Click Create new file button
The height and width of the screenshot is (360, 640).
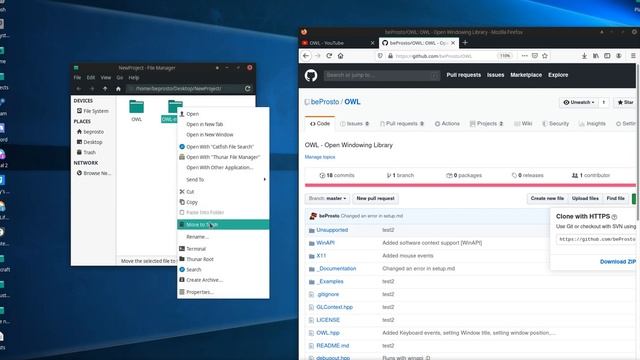click(x=547, y=198)
